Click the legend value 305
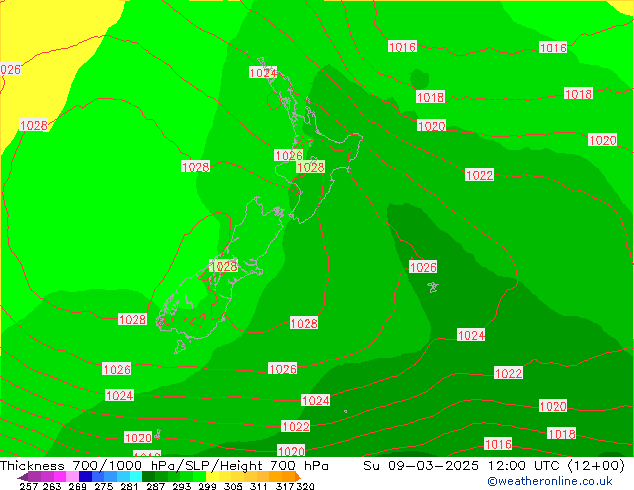This screenshot has width=634, height=490. tap(233, 486)
